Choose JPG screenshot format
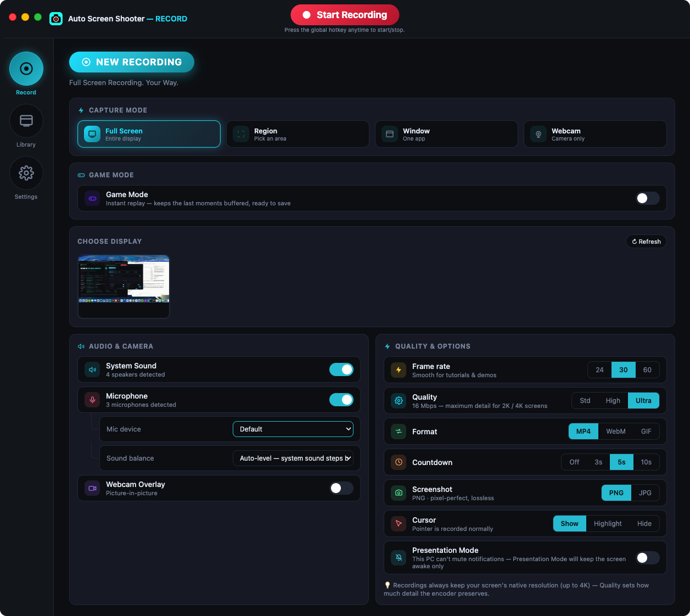690x616 pixels. (x=645, y=493)
